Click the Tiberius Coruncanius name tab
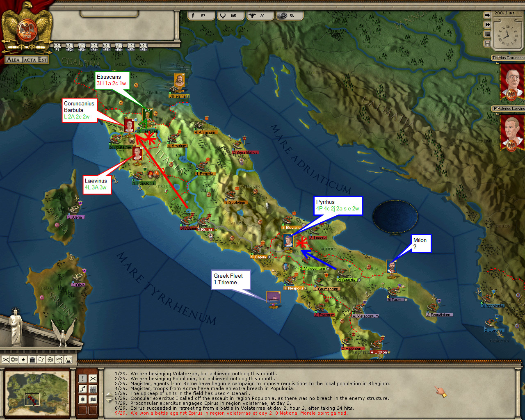The height and width of the screenshot is (420, 525). pyautogui.click(x=508, y=58)
